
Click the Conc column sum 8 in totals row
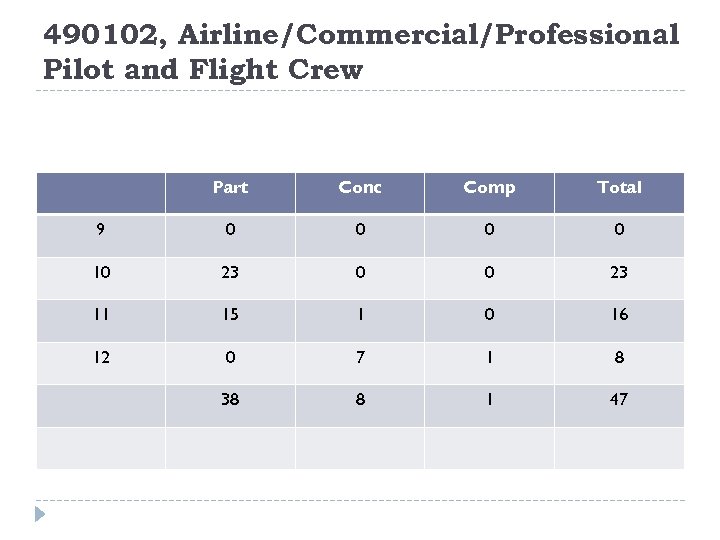(x=360, y=399)
